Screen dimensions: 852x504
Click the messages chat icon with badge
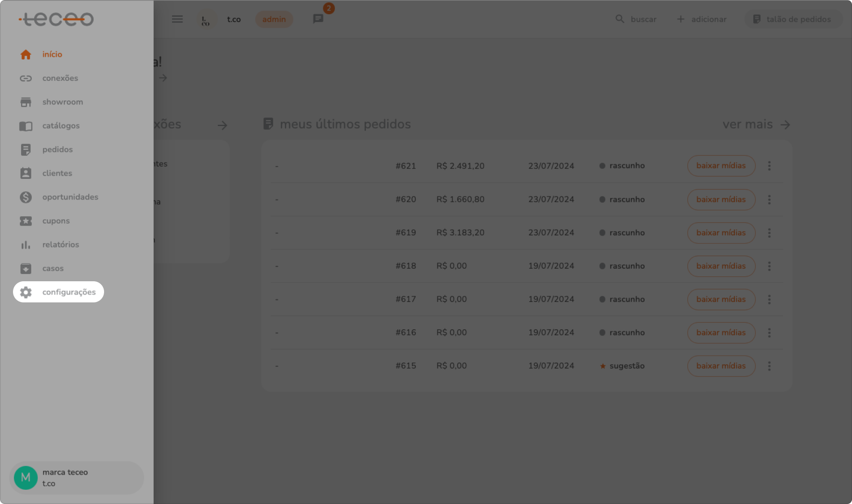coord(318,19)
